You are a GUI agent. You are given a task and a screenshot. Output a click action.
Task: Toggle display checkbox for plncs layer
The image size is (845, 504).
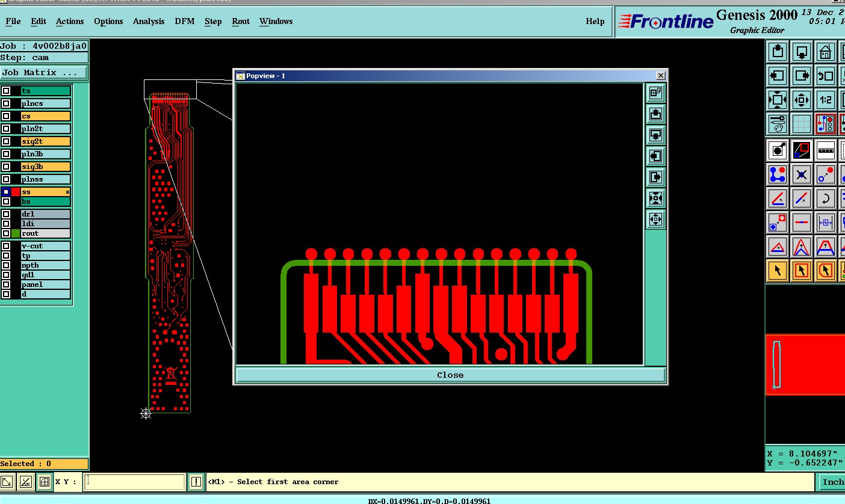[6, 103]
